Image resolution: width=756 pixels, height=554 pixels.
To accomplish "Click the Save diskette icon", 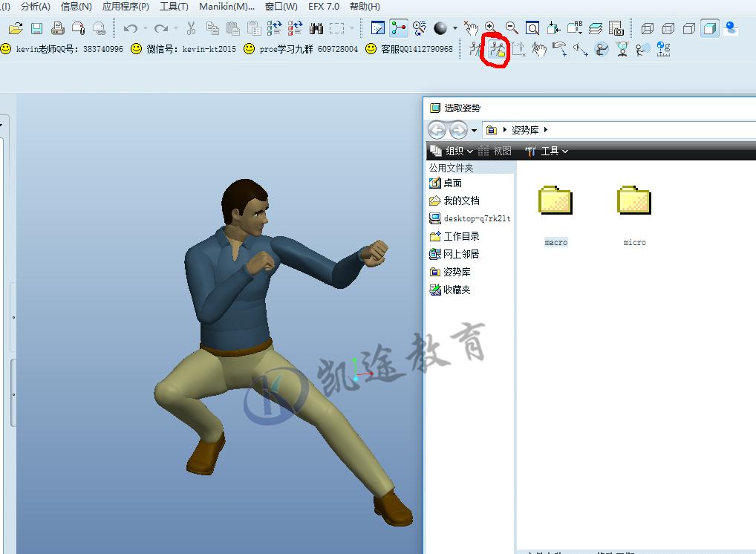I will [36, 27].
